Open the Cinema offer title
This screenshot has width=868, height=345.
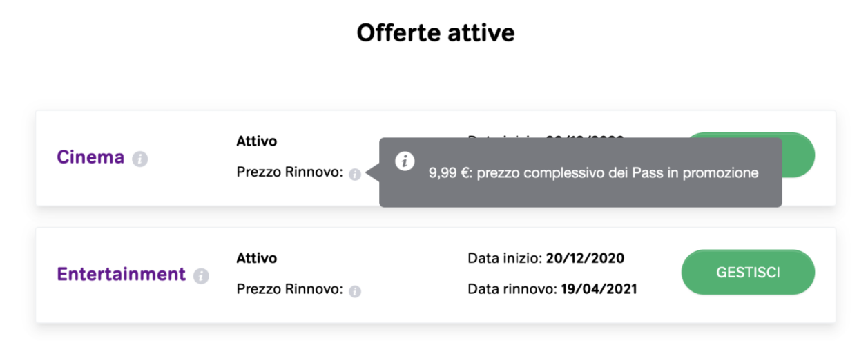pyautogui.click(x=90, y=157)
